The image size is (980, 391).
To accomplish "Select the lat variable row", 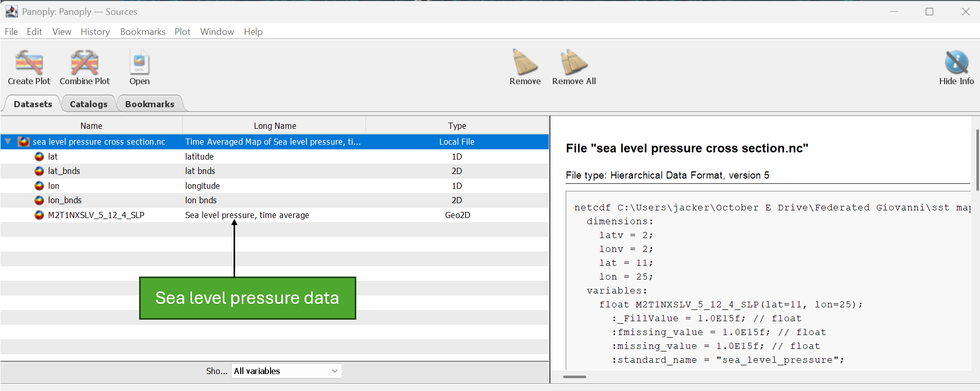I will point(275,157).
